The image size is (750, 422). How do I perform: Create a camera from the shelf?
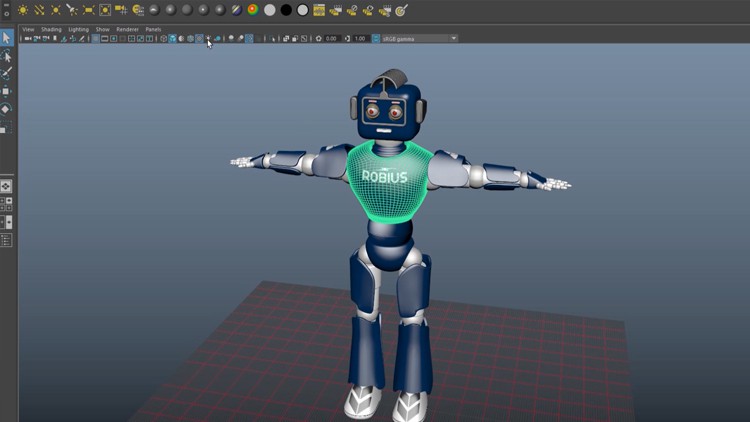click(121, 10)
